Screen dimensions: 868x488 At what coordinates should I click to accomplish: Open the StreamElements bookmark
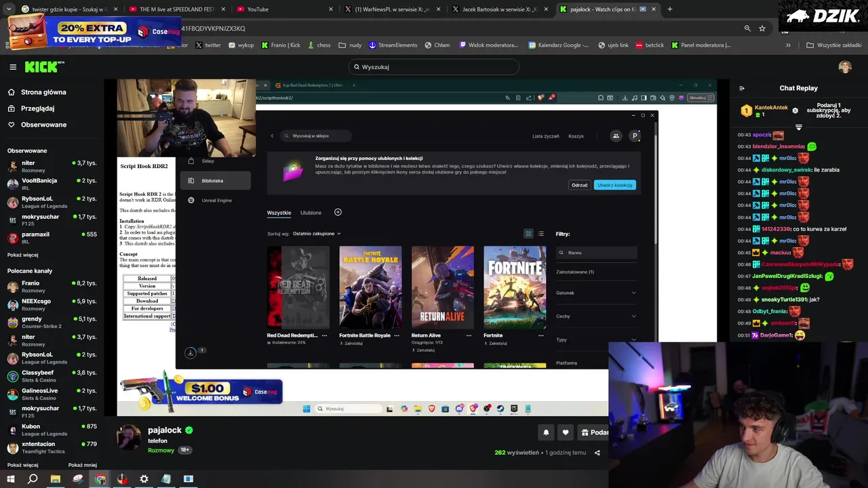[393, 45]
